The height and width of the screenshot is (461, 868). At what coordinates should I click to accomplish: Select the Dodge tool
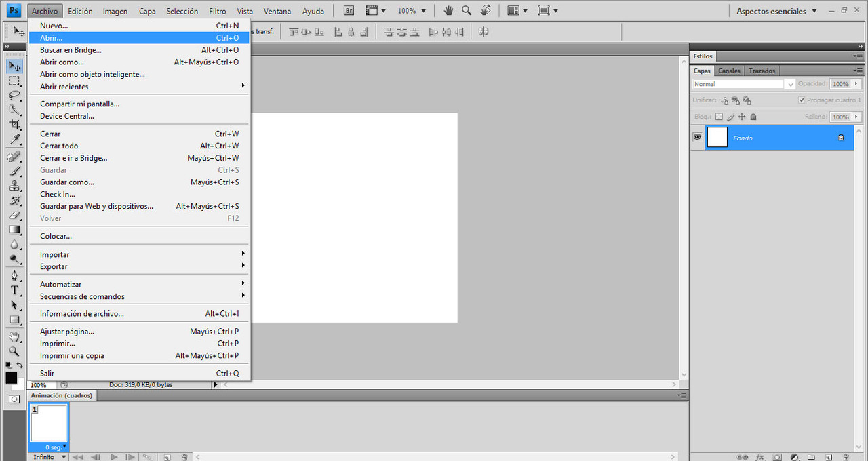point(14,260)
